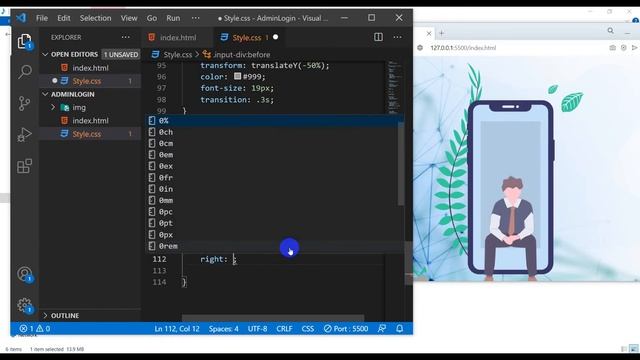Click Ln 112, Col 12 in status bar
Viewport: 640px width, 360px height.
tap(177, 329)
